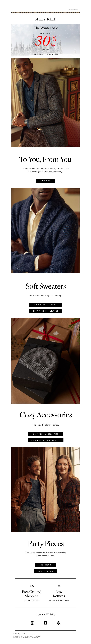Open View in Your Browser link
The image size is (91, 644).
(73, 10)
